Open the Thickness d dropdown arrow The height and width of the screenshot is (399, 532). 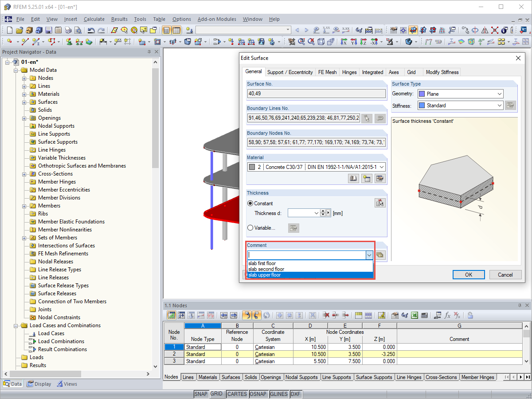click(317, 213)
